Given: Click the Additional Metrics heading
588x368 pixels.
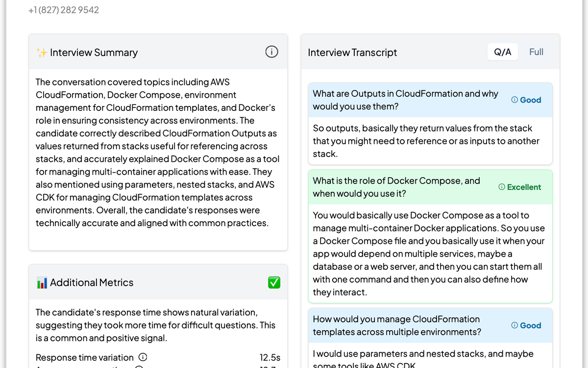Looking at the screenshot, I should (x=92, y=283).
